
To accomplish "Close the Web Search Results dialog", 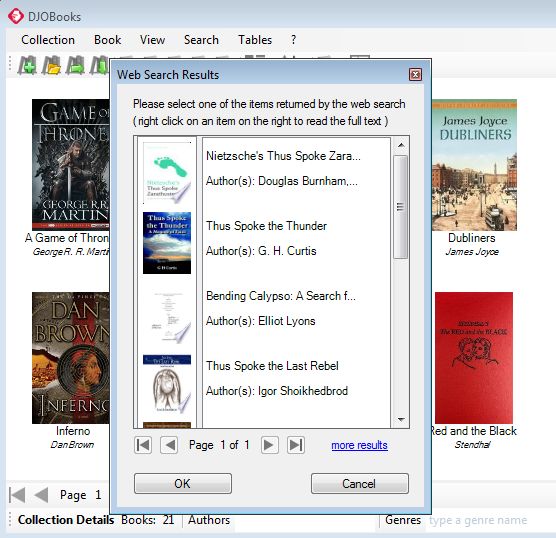I will tap(415, 74).
